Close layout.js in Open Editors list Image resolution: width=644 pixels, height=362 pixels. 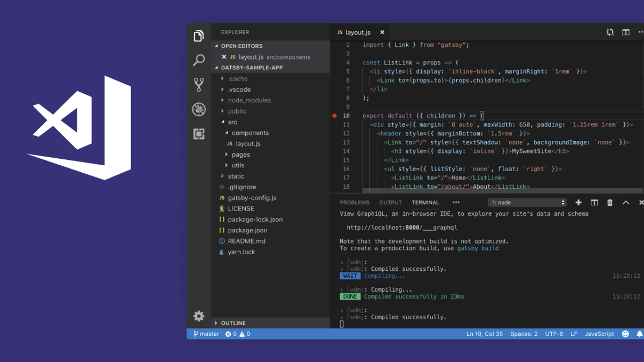[x=224, y=57]
